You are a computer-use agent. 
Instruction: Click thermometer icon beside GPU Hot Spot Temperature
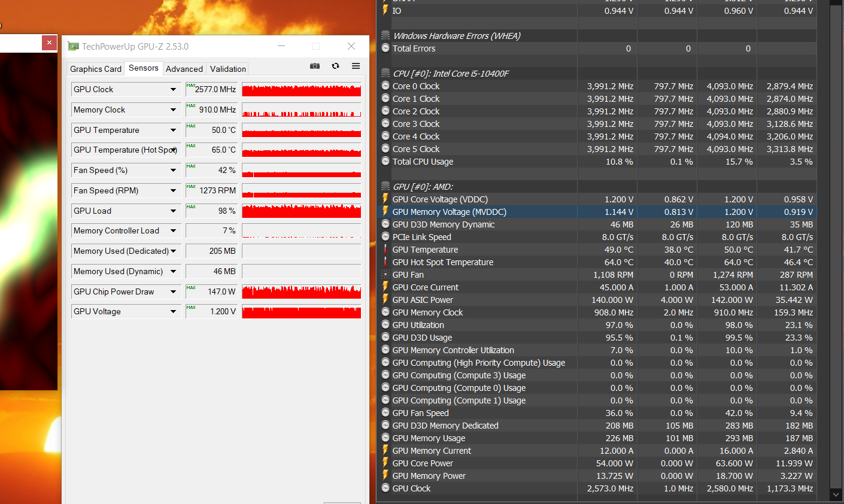(x=385, y=262)
